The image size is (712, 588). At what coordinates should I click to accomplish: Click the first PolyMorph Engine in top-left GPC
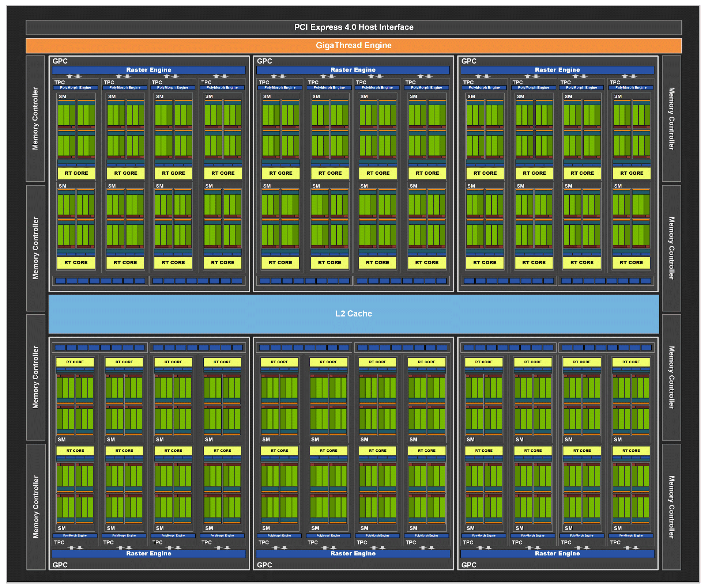click(76, 88)
